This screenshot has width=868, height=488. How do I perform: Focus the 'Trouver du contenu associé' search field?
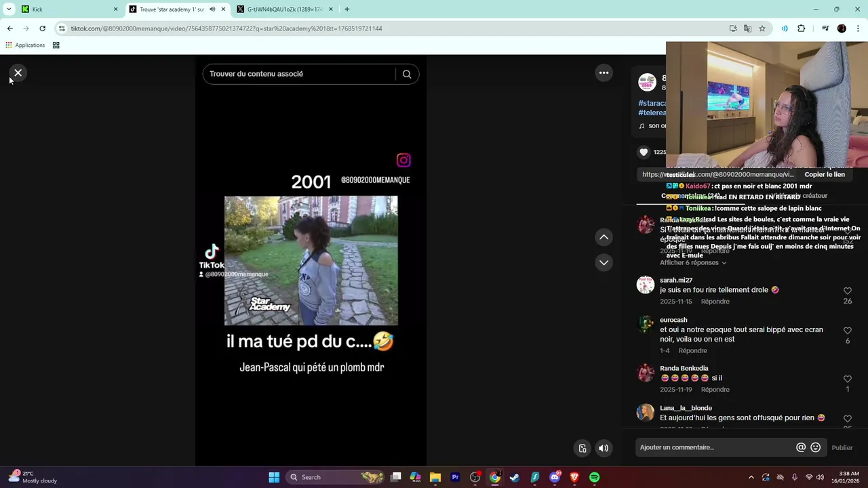[298, 74]
